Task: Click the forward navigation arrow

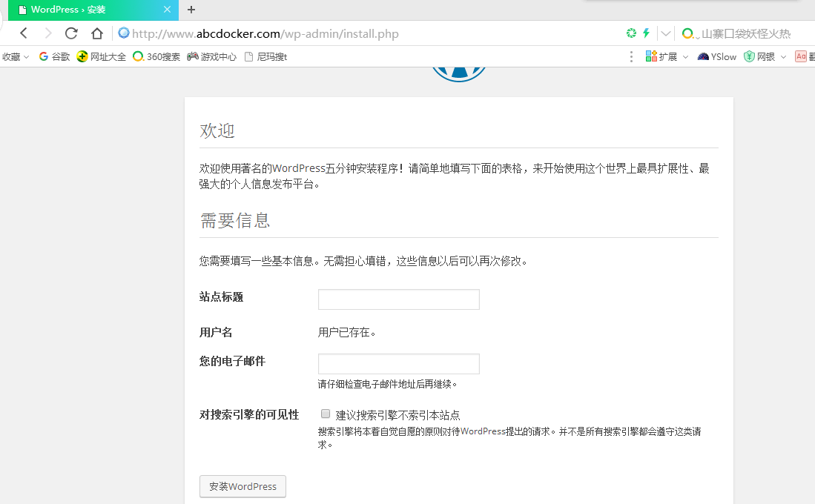Action: click(48, 33)
